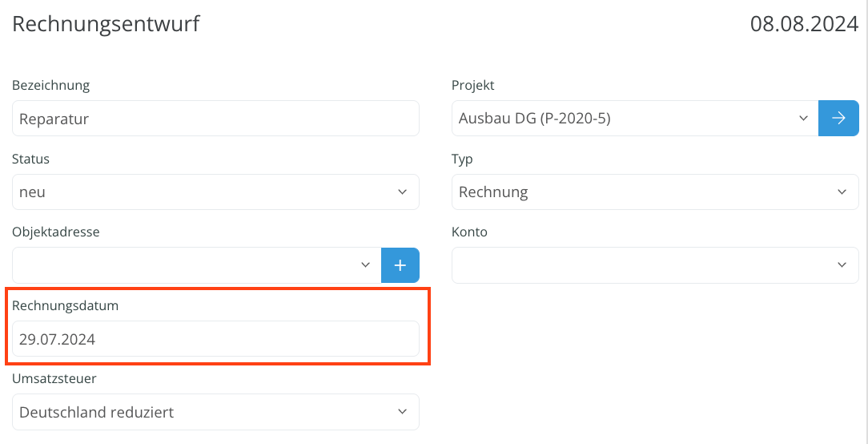Click the Bezeichnung field containing Reparatur
The width and height of the screenshot is (868, 444).
(215, 118)
